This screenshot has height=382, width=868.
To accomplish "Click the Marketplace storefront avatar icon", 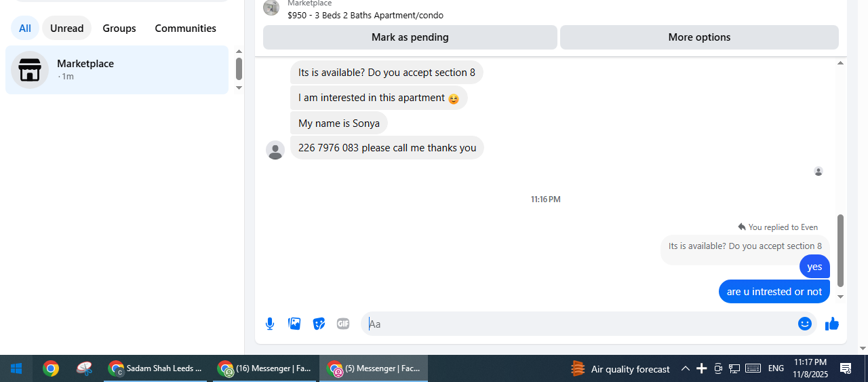I will click(30, 70).
